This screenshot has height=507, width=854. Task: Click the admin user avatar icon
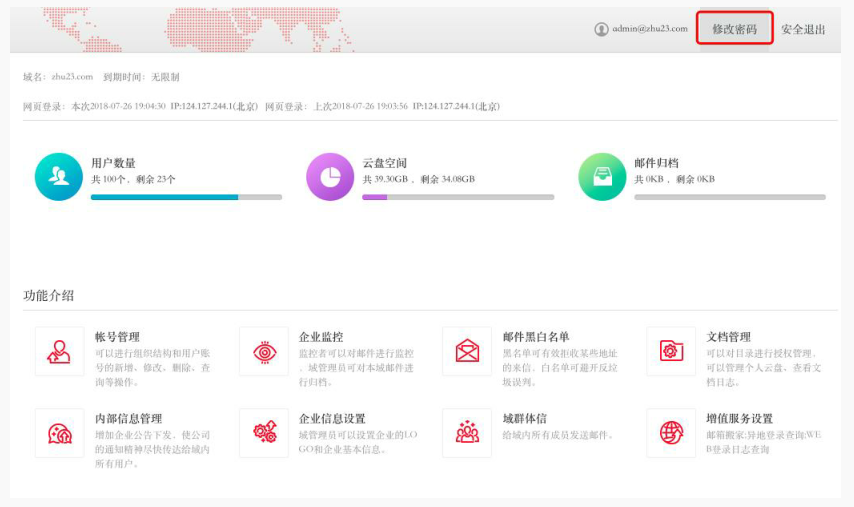tap(601, 29)
